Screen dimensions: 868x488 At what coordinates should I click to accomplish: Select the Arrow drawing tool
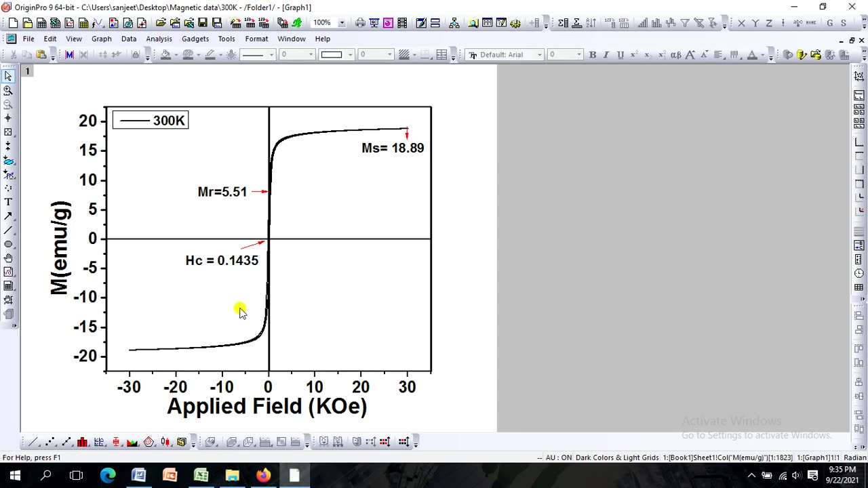pos(8,216)
